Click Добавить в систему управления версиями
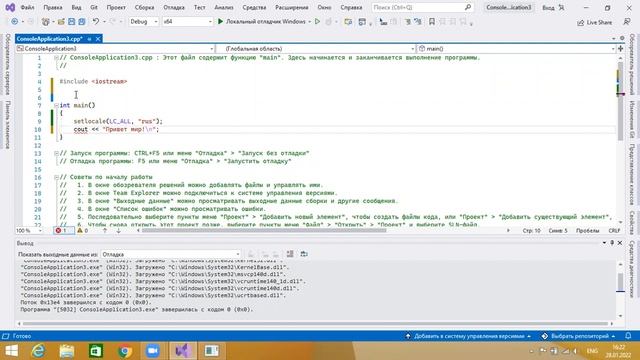Image resolution: width=640 pixels, height=360 pixels. click(x=468, y=336)
